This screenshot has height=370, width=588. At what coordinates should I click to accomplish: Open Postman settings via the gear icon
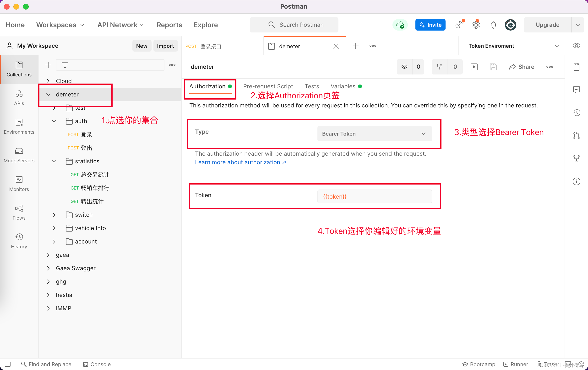tap(476, 25)
